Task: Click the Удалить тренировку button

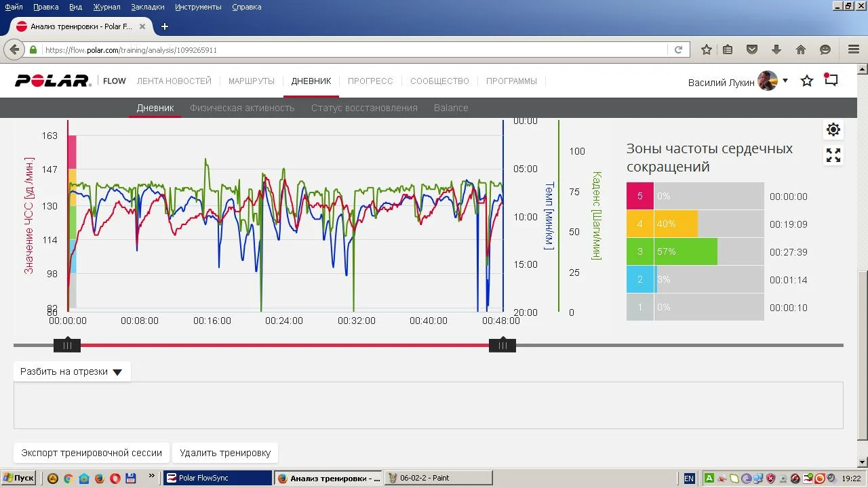Action: [225, 453]
